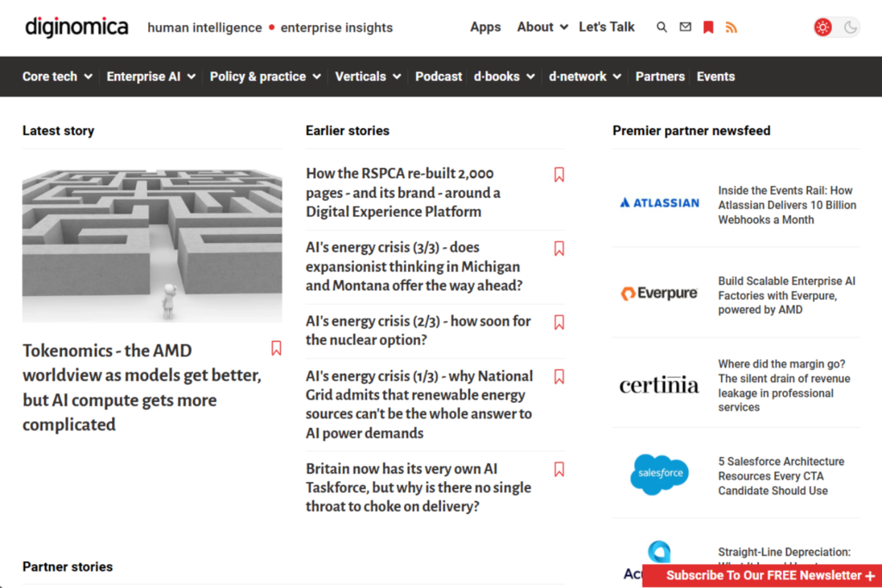Viewport: 882px width, 588px height.
Task: Open 5 Salesforce Architecture Resources article
Action: 780,476
